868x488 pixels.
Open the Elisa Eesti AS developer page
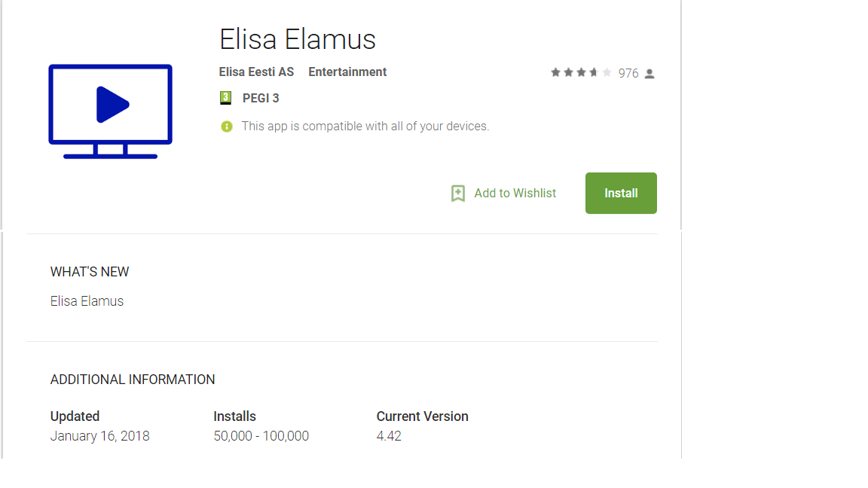(x=256, y=72)
